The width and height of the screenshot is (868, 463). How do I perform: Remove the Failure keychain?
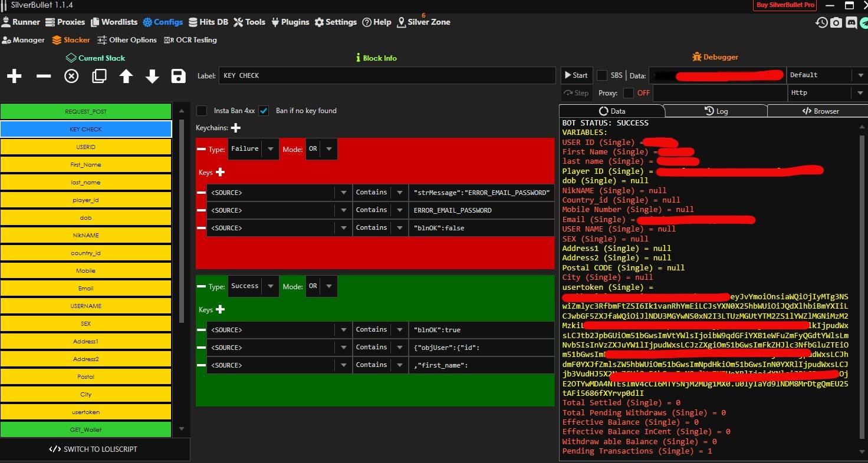click(202, 150)
